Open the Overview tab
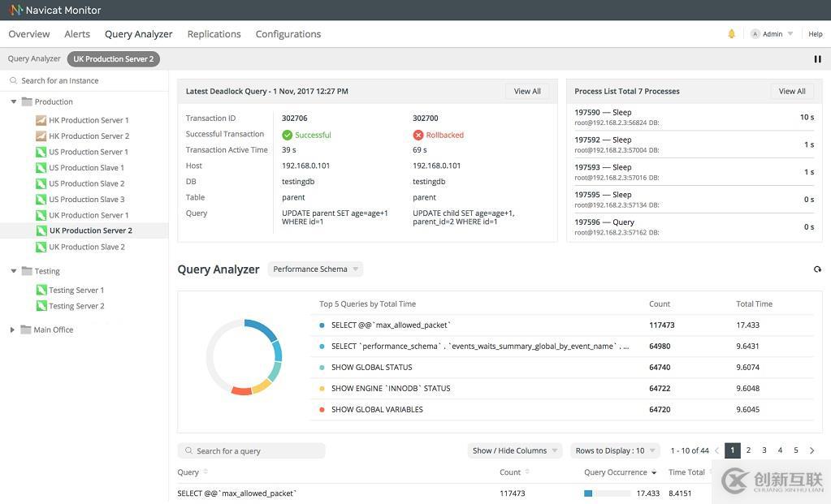Image resolution: width=831 pixels, height=504 pixels. (x=29, y=34)
